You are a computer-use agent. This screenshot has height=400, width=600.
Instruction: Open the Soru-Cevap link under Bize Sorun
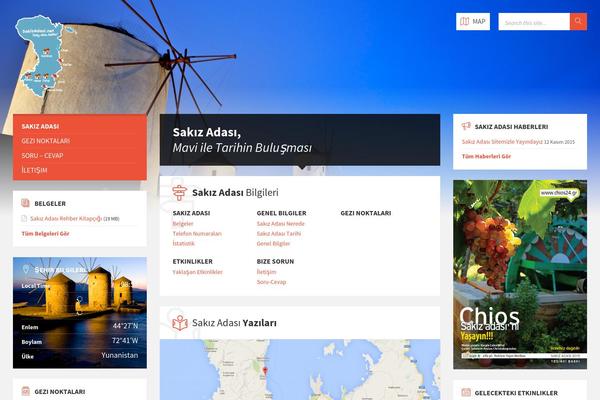pos(271,282)
